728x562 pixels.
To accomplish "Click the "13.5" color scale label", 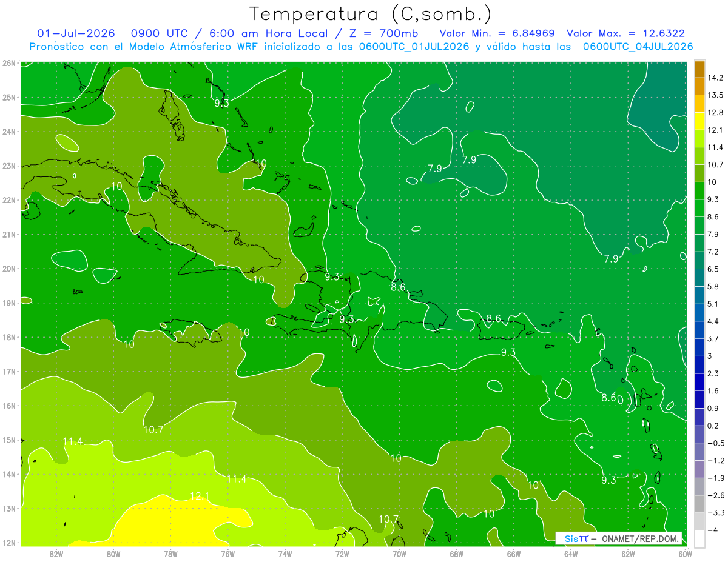I will coord(716,95).
